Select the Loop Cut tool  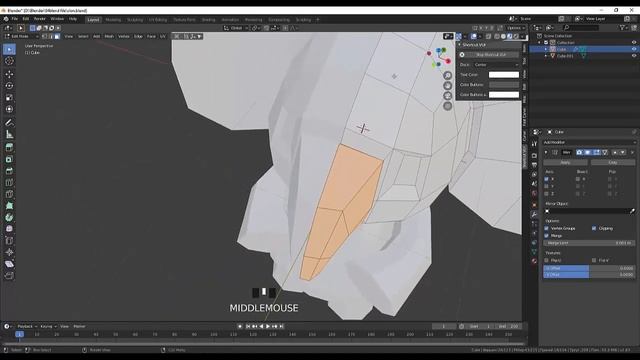click(x=9, y=182)
